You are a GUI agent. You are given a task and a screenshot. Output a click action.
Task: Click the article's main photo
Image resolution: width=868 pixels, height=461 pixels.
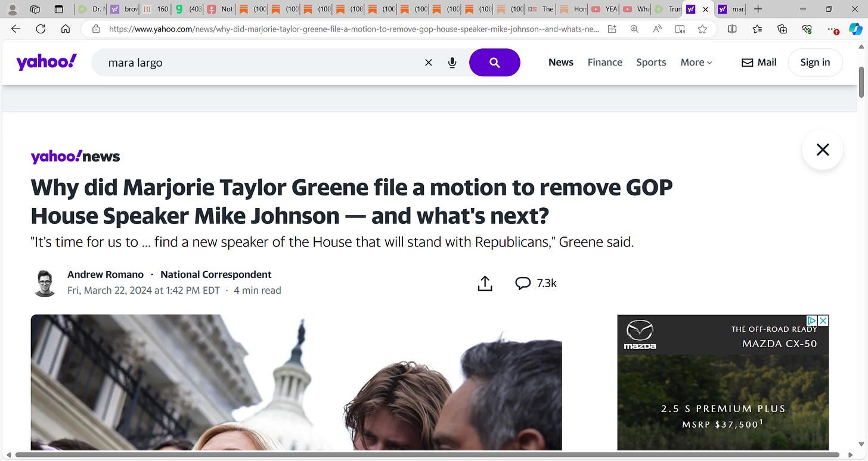(x=296, y=382)
